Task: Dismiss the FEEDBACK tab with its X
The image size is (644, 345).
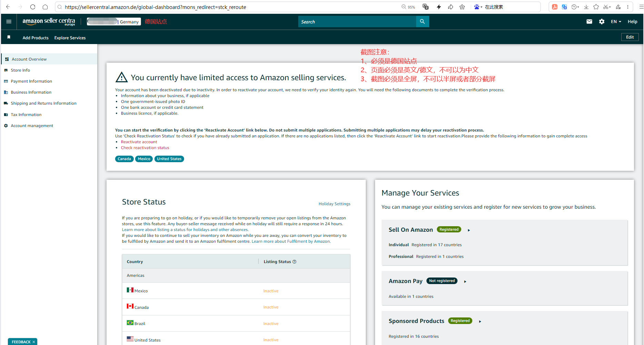Action: click(x=34, y=342)
